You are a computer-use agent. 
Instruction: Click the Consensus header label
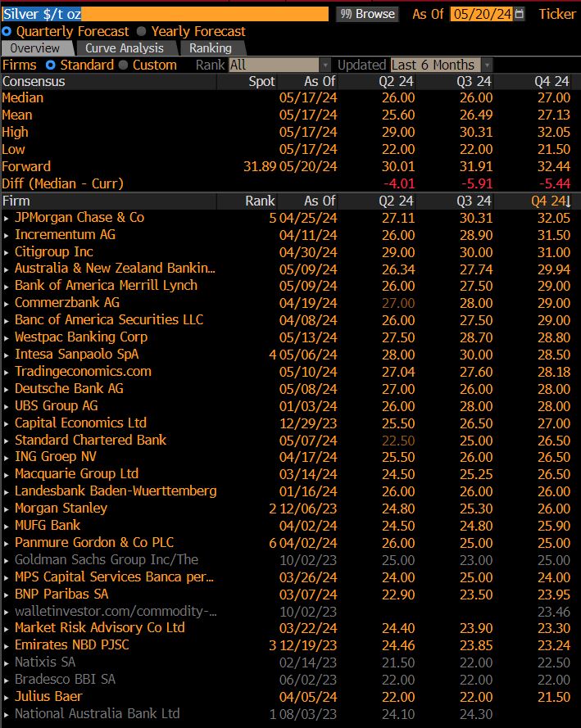tap(34, 82)
